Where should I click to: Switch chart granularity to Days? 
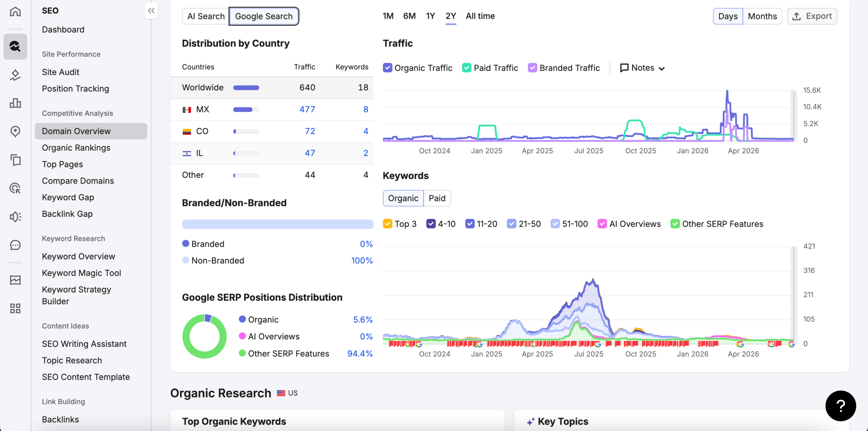pos(728,16)
